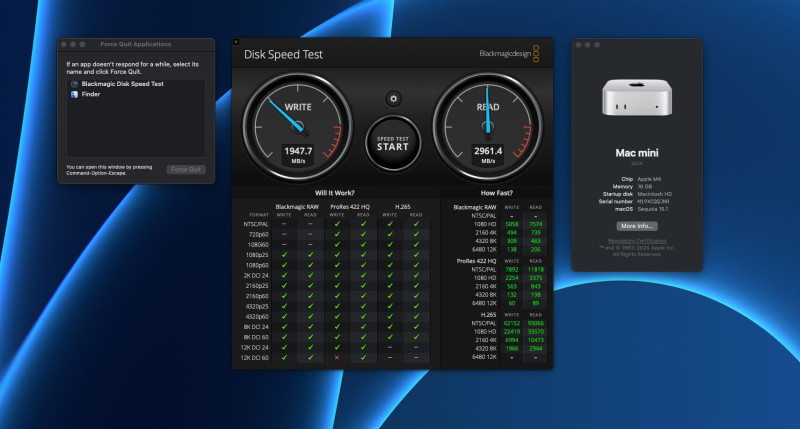Screen dimensions: 800x429
Task: Click the 16 GB memory value
Action: click(645, 187)
